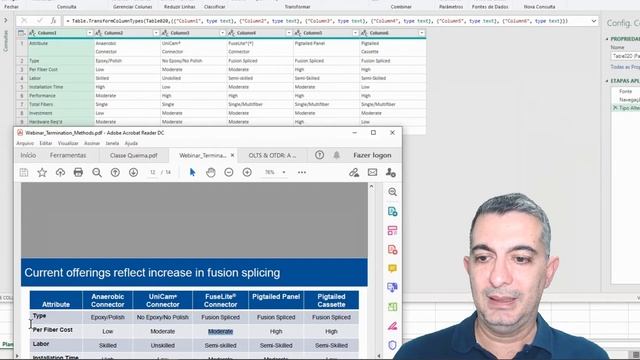Switch to Classe Queima.pdf tab

pyautogui.click(x=133, y=155)
